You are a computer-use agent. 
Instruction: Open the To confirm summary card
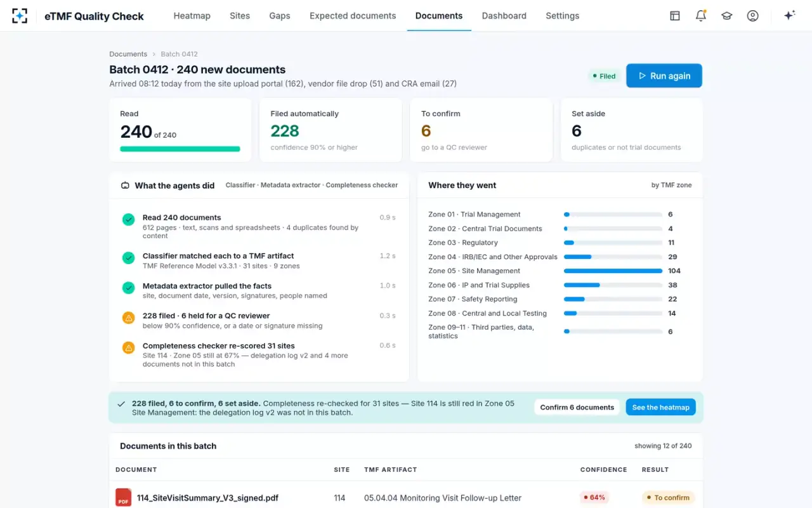[481, 130]
